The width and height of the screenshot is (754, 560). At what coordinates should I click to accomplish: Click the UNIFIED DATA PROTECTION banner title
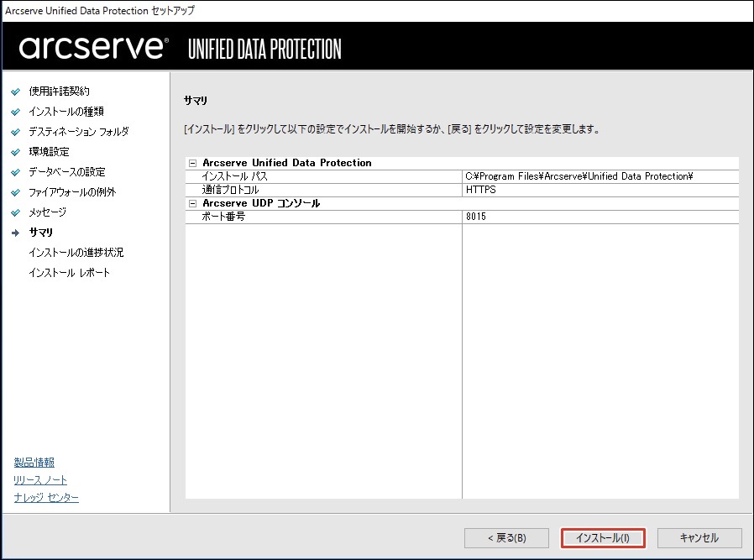click(264, 49)
